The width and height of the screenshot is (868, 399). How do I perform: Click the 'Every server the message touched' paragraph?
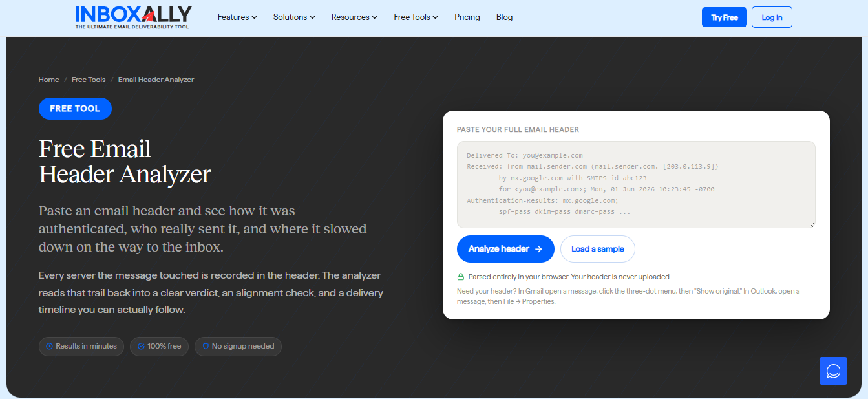click(211, 293)
